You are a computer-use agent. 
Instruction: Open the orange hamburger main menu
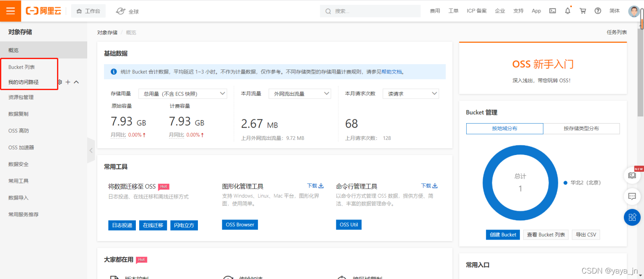10,11
